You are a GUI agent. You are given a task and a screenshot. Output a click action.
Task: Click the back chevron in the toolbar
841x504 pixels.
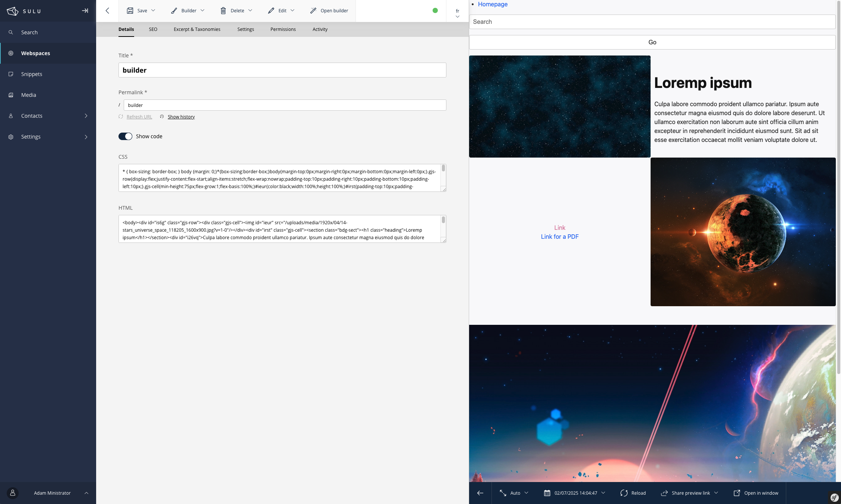107,11
